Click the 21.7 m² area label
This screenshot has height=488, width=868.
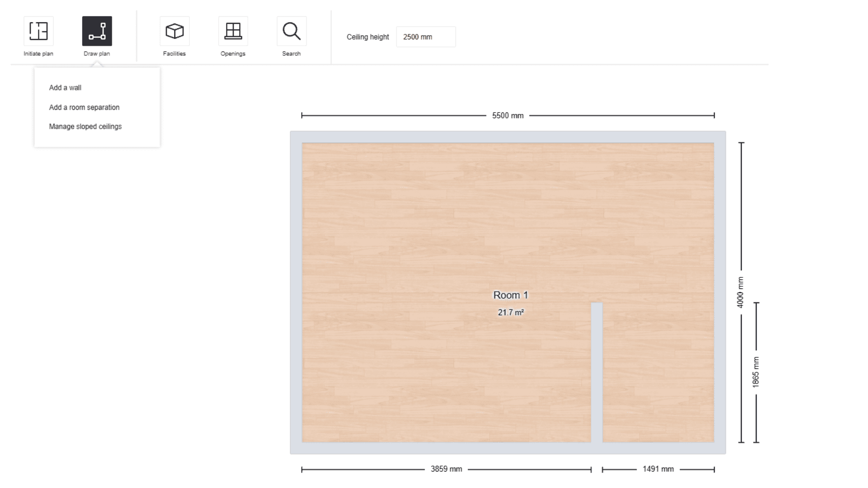click(511, 312)
